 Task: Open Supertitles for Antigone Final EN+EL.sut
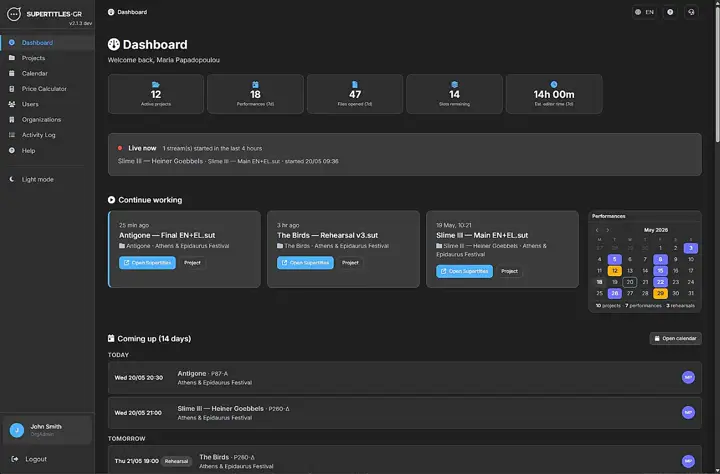click(147, 263)
